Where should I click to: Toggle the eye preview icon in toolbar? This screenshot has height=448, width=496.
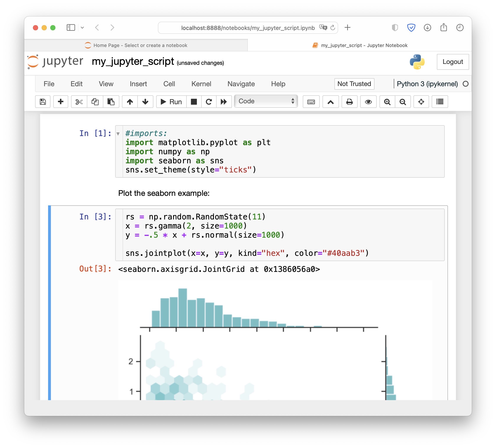point(368,102)
